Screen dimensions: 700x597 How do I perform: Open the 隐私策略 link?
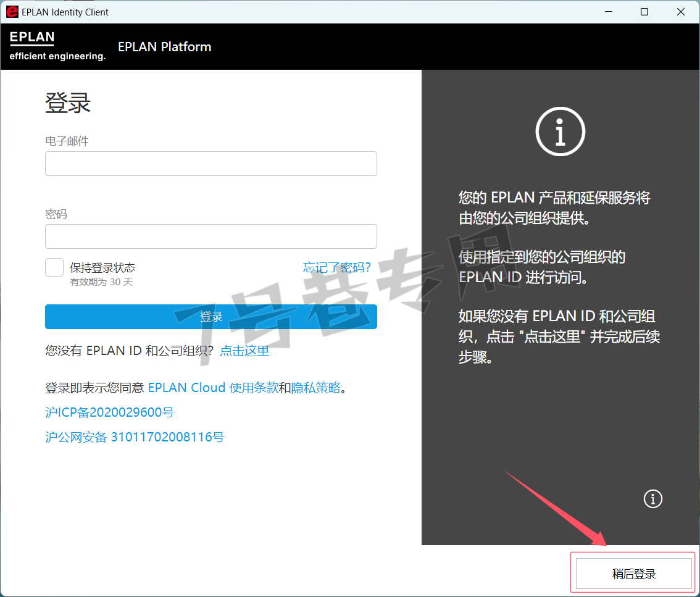click(x=315, y=388)
